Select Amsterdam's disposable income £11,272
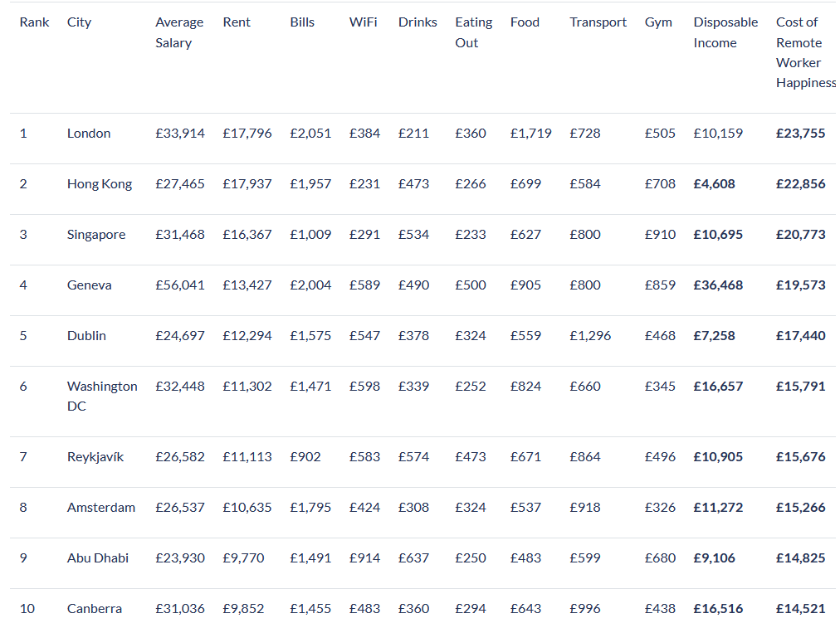Image resolution: width=840 pixels, height=628 pixels. [x=718, y=507]
